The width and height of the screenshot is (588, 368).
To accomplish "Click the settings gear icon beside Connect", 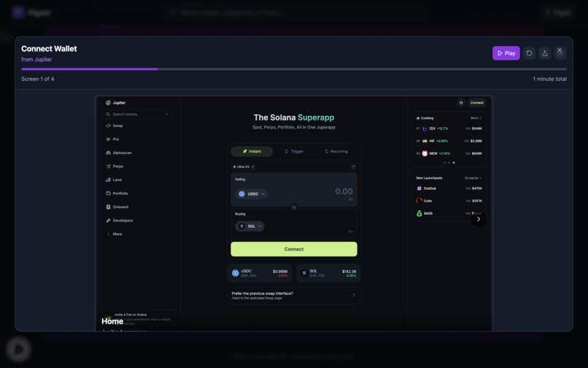I will point(461,102).
